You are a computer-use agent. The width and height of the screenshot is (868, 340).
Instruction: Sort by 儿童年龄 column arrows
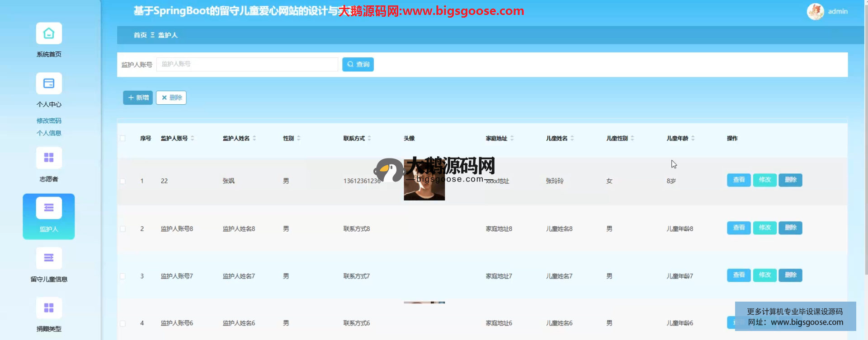693,138
